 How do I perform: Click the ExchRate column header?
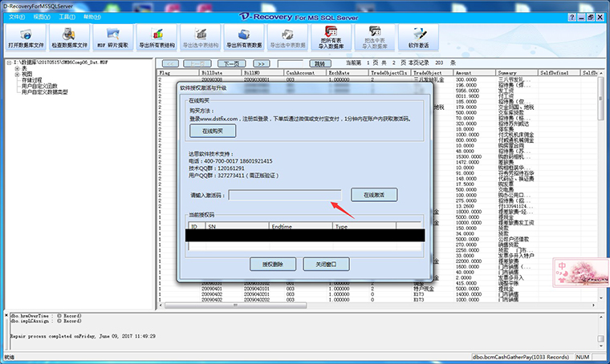pyautogui.click(x=348, y=73)
